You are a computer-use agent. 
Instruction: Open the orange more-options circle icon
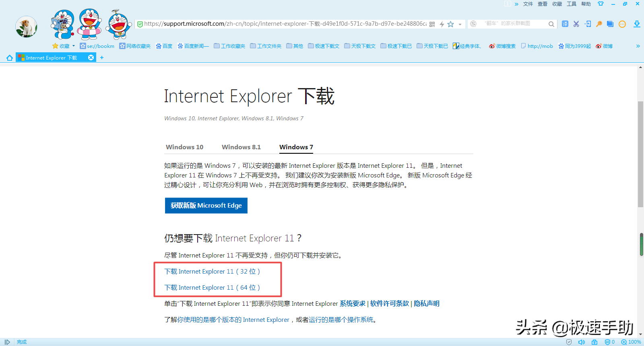[x=622, y=24]
